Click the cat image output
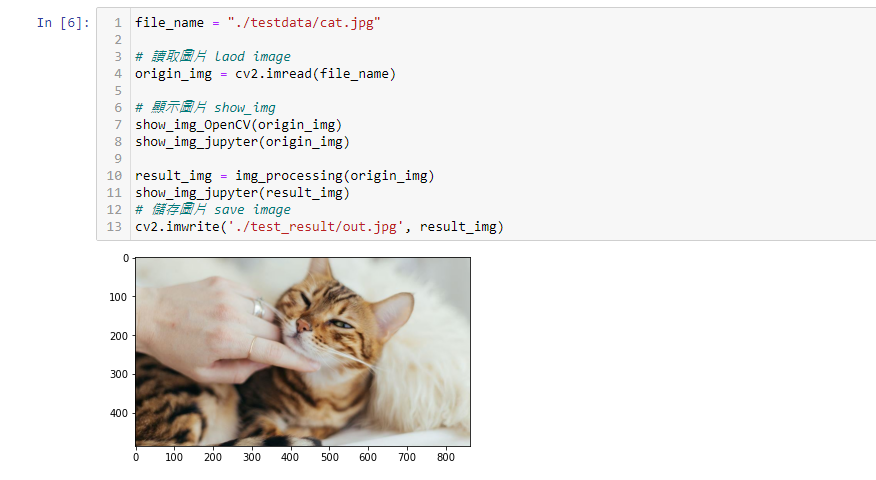Viewport: 876px width, 480px height. 303,352
